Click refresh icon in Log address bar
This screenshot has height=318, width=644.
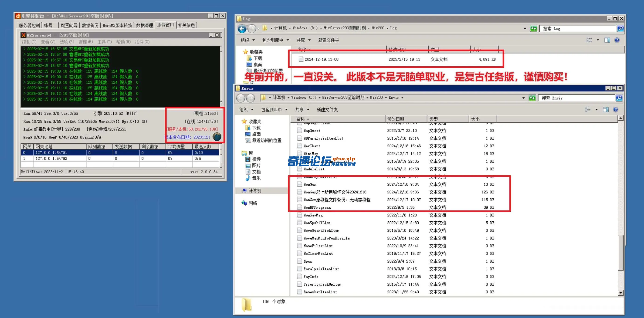(533, 28)
